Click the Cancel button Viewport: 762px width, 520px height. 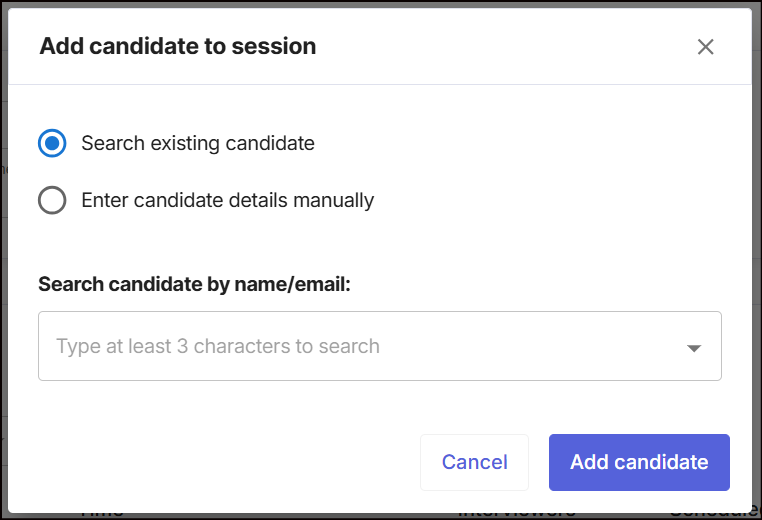(x=474, y=462)
